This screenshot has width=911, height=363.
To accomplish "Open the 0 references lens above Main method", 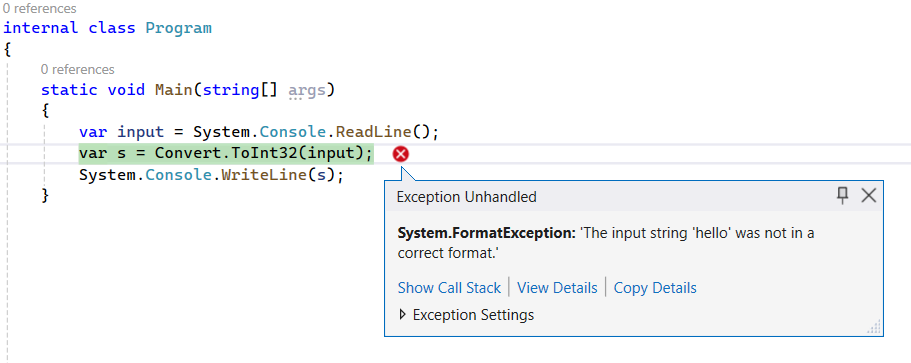I will [77, 69].
